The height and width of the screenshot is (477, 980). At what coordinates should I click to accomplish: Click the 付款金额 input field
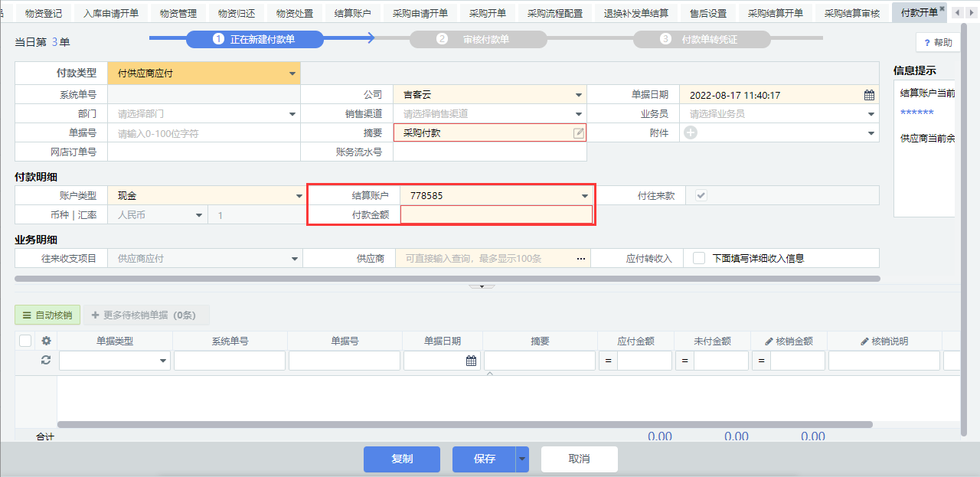pos(496,215)
